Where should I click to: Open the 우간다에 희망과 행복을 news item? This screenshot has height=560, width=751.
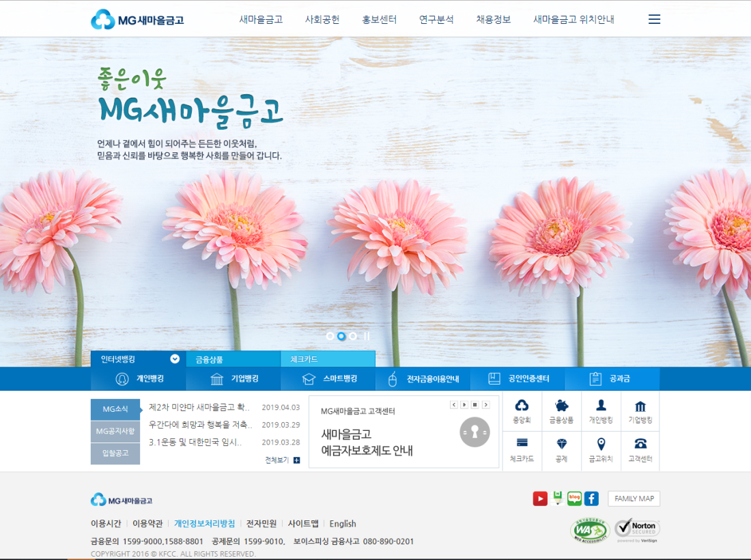coord(200,424)
